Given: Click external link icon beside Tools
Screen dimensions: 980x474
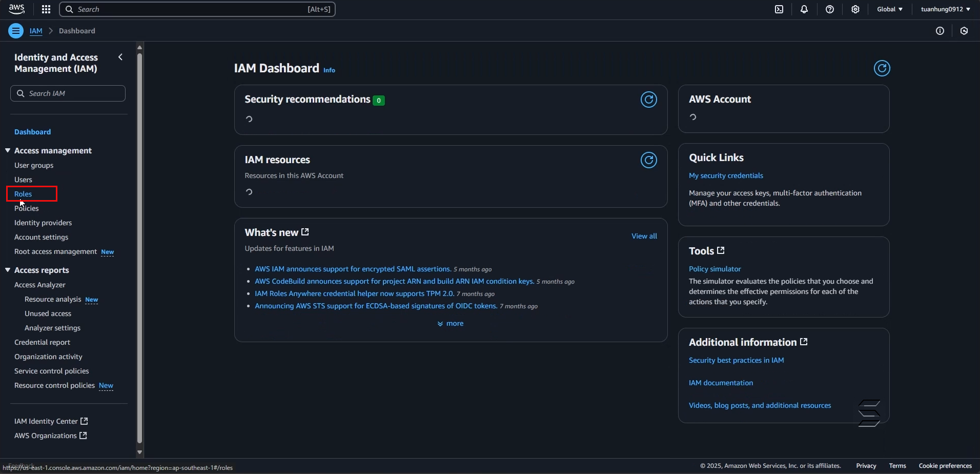Looking at the screenshot, I should pos(721,250).
